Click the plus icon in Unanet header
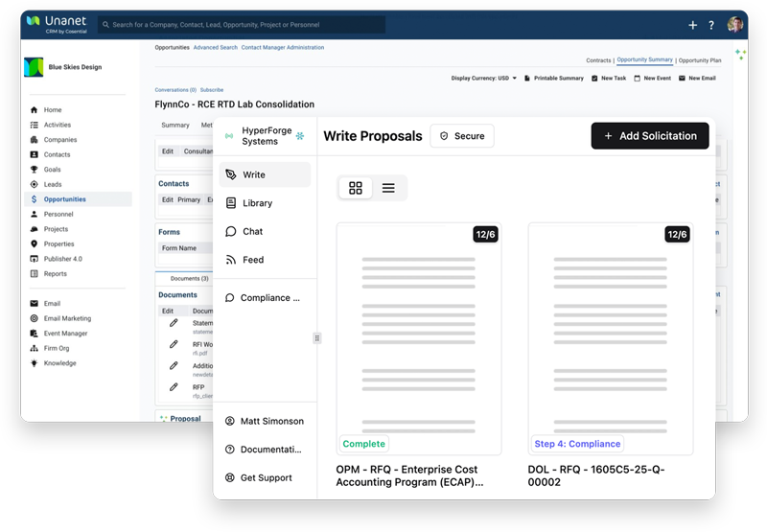 pos(692,25)
